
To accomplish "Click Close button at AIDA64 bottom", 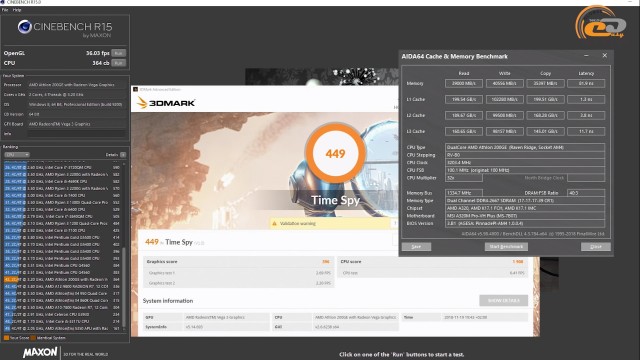I will click(x=596, y=247).
